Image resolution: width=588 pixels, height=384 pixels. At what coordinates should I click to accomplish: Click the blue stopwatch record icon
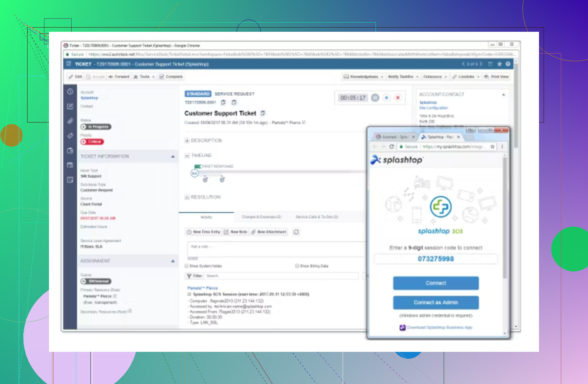point(387,98)
